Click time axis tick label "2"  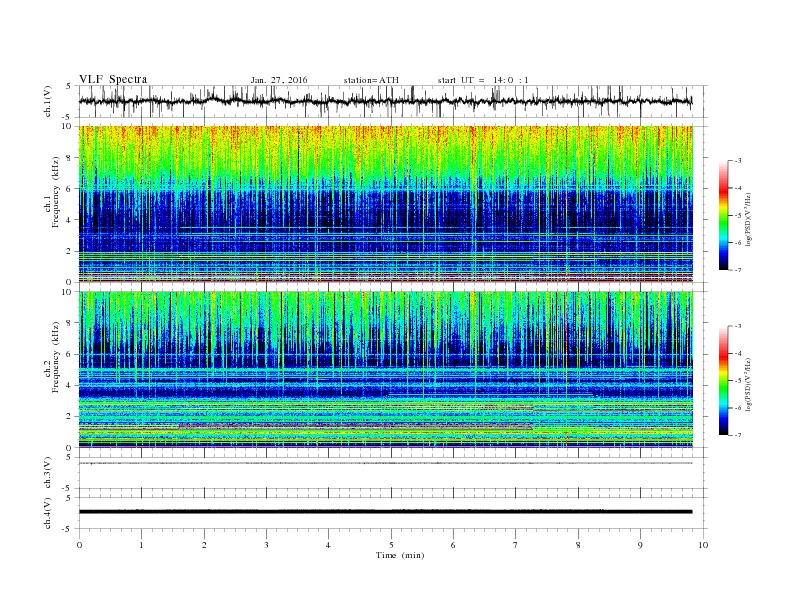coord(205,545)
